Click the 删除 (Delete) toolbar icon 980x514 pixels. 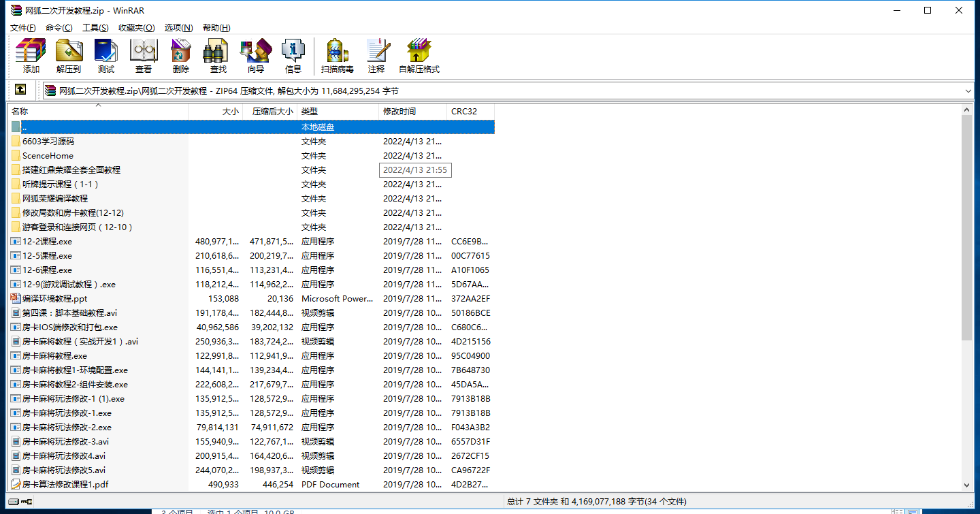click(x=181, y=56)
